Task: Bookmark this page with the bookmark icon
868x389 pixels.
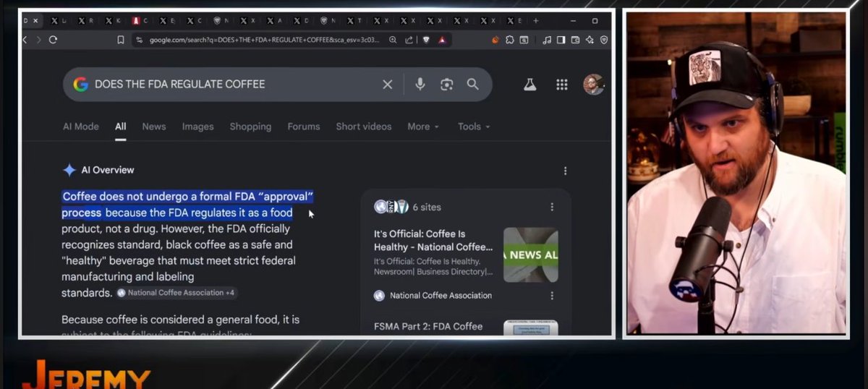Action: coord(121,40)
